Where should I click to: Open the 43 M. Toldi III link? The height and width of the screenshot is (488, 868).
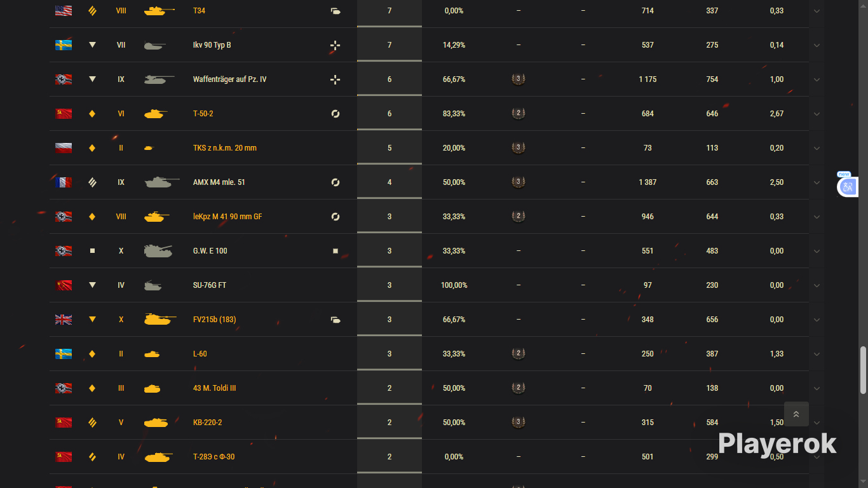[x=215, y=388]
